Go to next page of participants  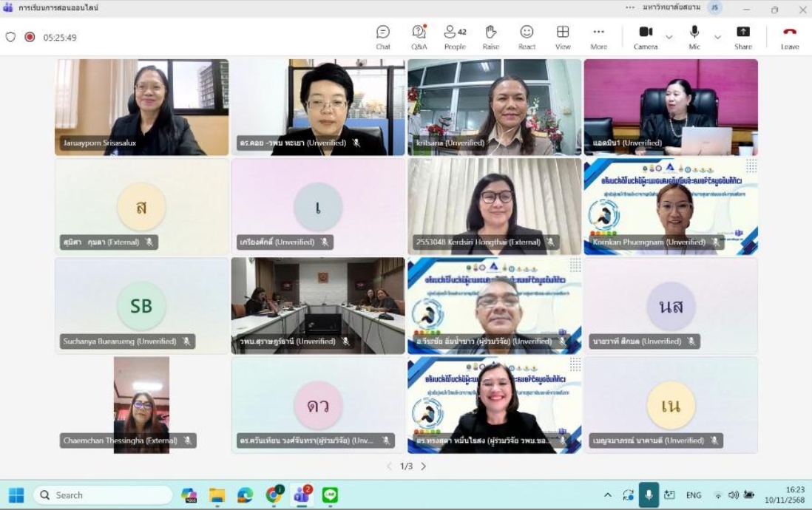pos(424,466)
